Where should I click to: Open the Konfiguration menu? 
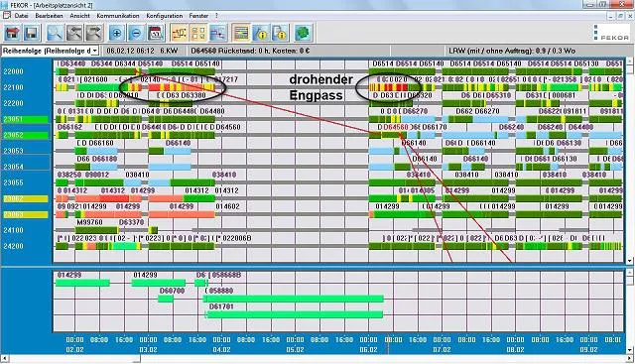point(165,16)
